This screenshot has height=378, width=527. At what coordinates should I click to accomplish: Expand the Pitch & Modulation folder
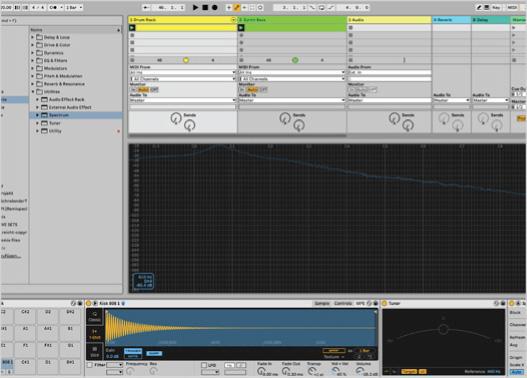pos(33,76)
